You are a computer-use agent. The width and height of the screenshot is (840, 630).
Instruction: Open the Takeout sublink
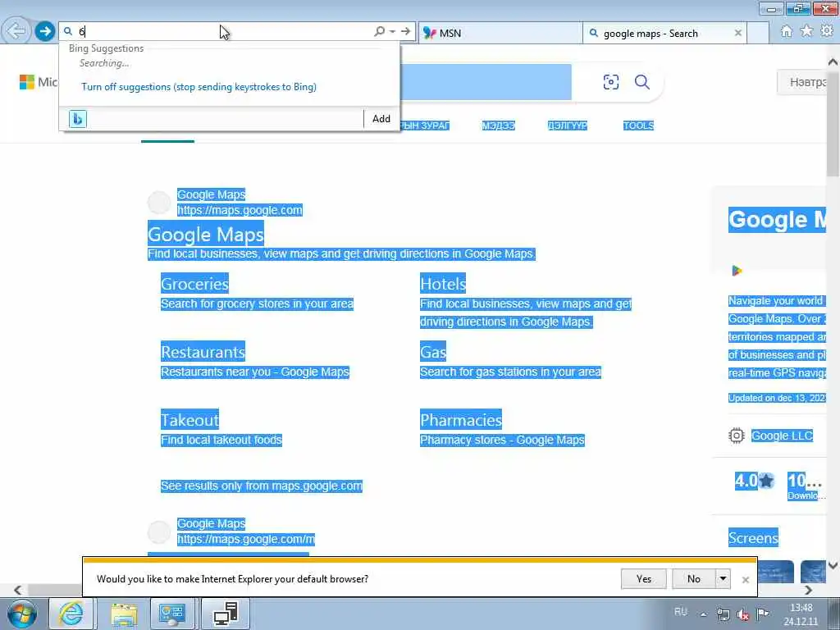click(189, 419)
